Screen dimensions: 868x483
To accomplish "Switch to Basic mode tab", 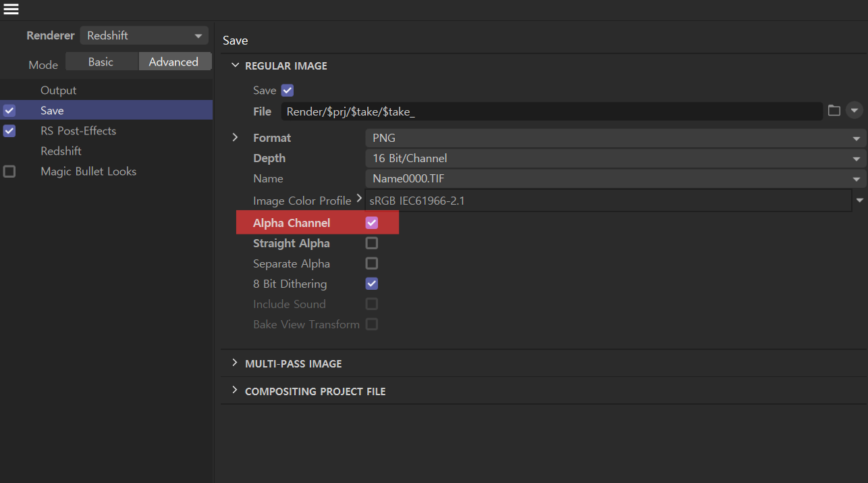I will [x=101, y=62].
